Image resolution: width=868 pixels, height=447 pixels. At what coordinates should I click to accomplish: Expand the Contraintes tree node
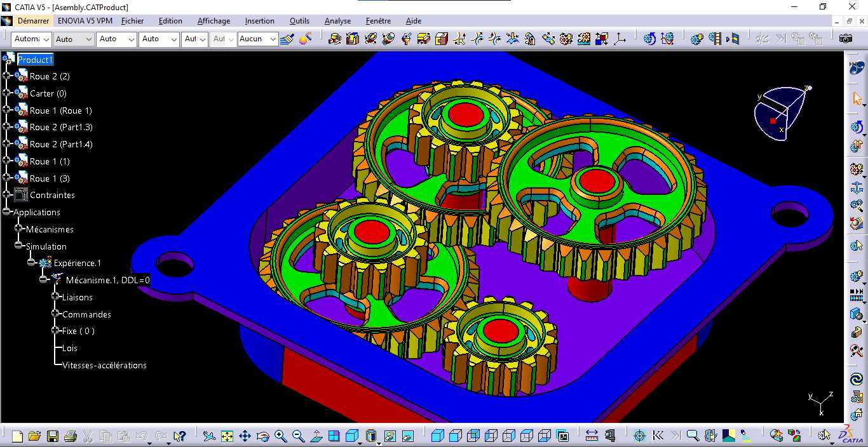pos(6,195)
